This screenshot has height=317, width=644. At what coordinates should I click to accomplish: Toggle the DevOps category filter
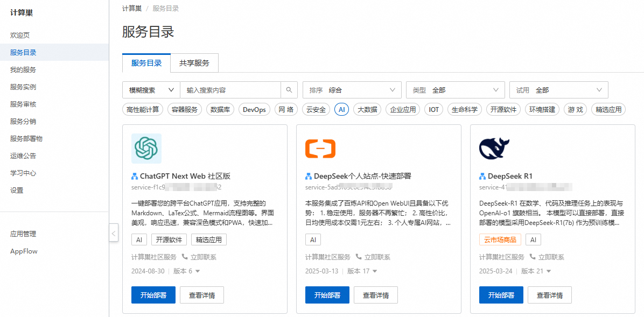pos(254,110)
